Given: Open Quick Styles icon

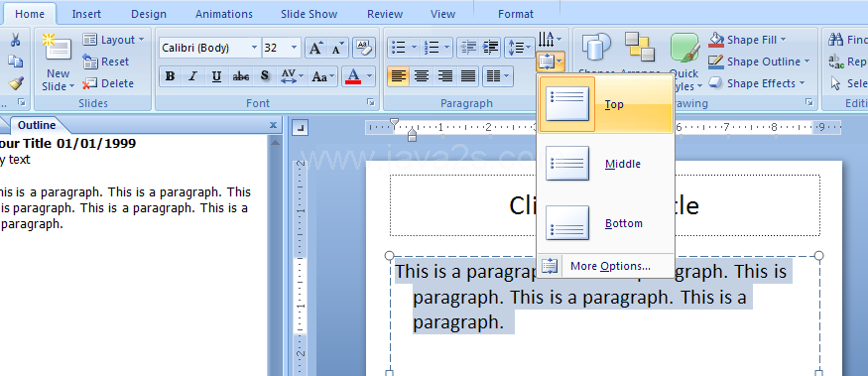Looking at the screenshot, I should click(x=684, y=49).
